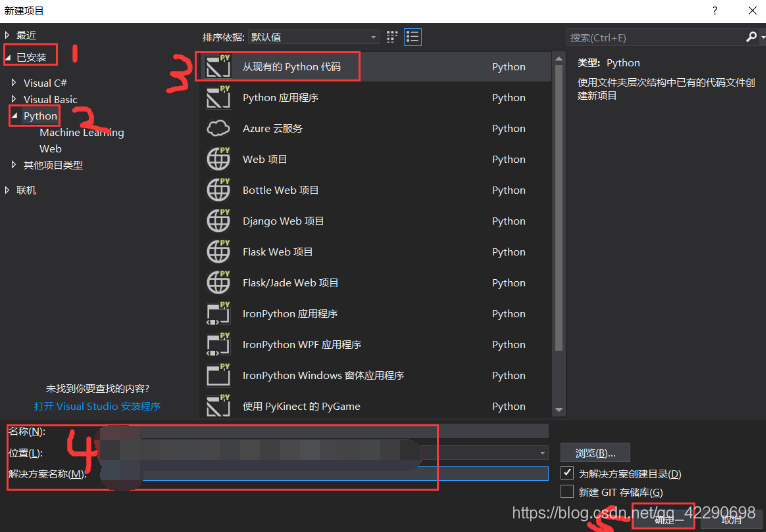
Task: Click the IronPython 应用程序 template icon
Action: point(218,313)
